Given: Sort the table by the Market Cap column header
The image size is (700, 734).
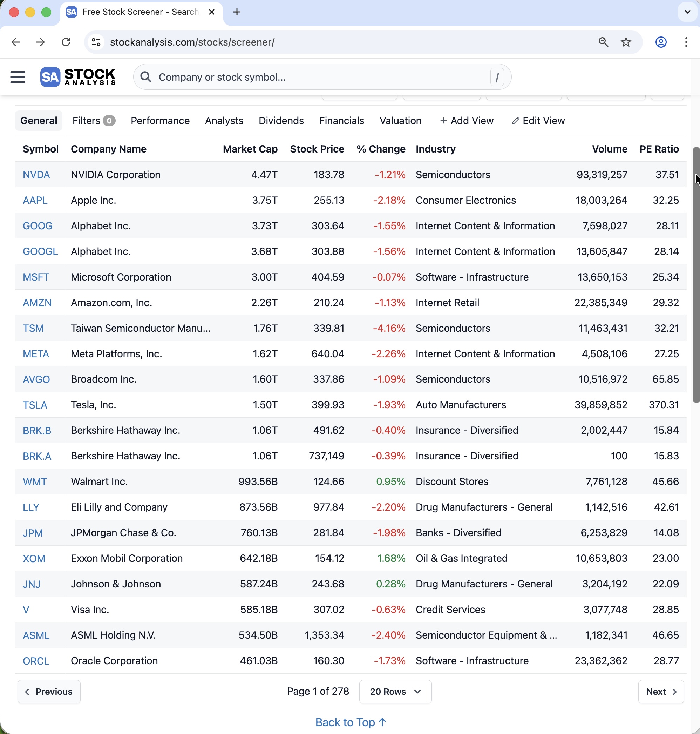Looking at the screenshot, I should coord(250,149).
